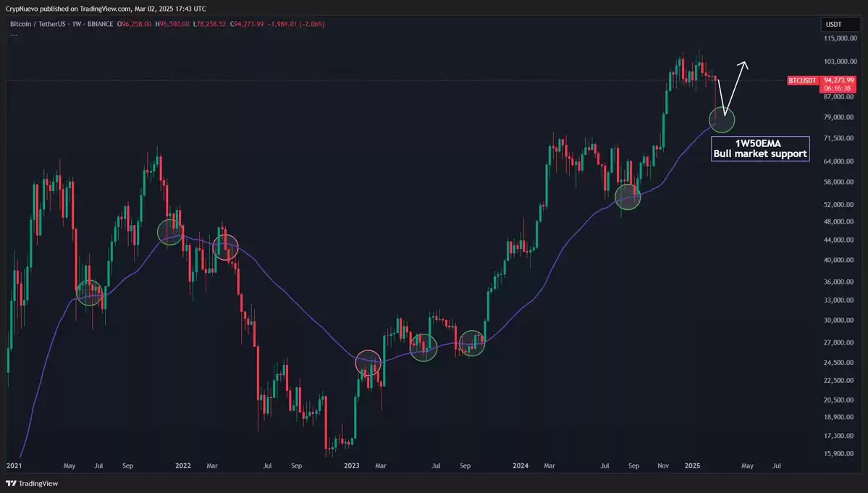Click the change value −1,984.01 (−2.06%)
868x493 pixels.
[296, 25]
